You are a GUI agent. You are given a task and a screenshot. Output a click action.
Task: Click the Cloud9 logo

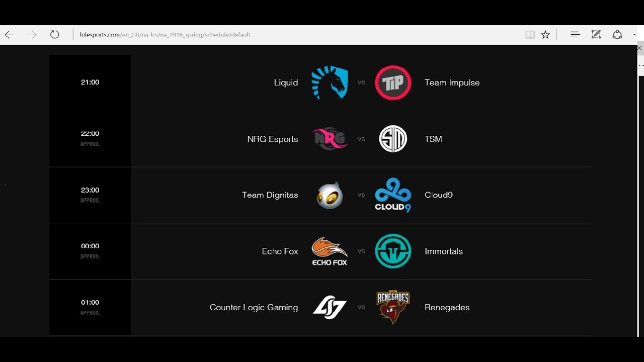393,195
